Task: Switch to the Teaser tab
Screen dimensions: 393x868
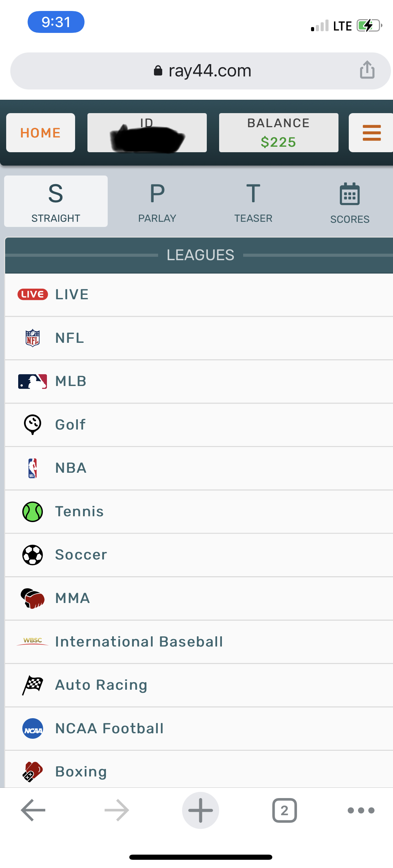Action: point(253,202)
